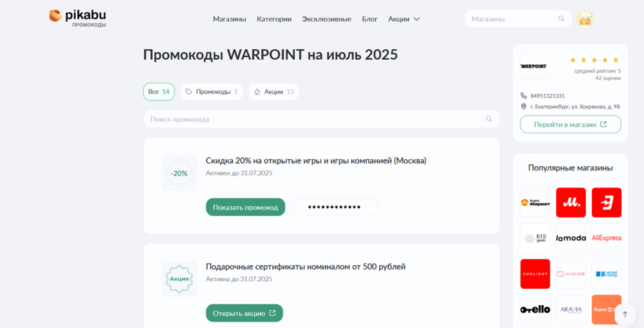This screenshot has height=328, width=644.
Task: Click the средний рейтинг 5 text
Action: pos(598,71)
